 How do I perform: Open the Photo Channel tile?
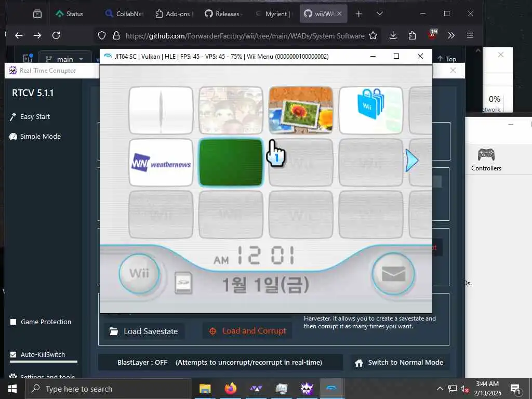301,110
